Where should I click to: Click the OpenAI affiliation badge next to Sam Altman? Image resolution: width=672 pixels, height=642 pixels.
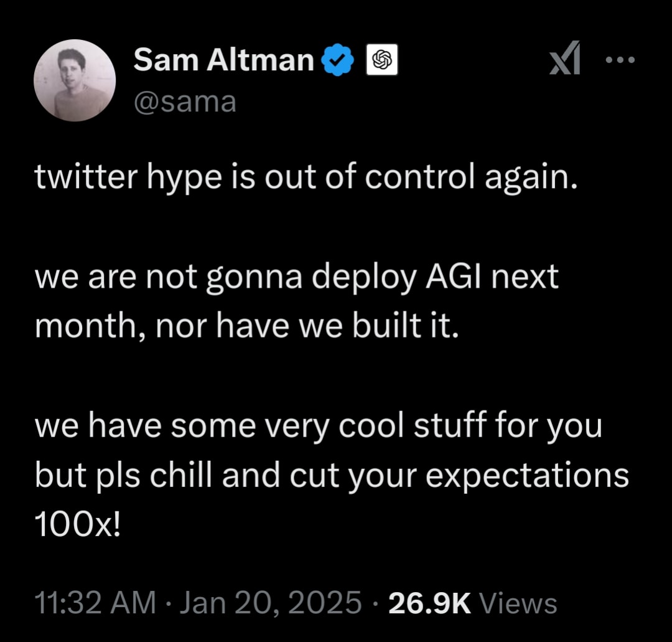pos(381,60)
